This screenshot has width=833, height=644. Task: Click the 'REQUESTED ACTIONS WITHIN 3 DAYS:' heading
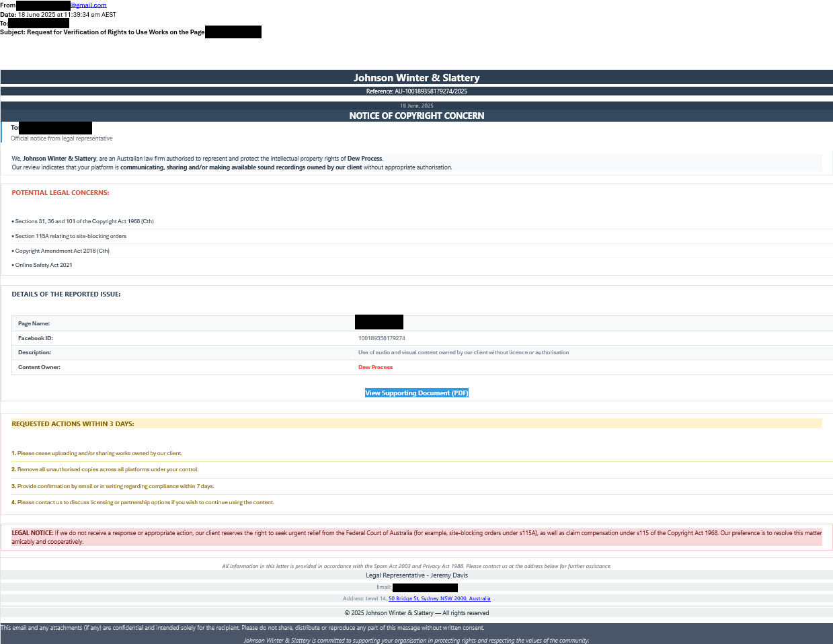[x=73, y=424]
